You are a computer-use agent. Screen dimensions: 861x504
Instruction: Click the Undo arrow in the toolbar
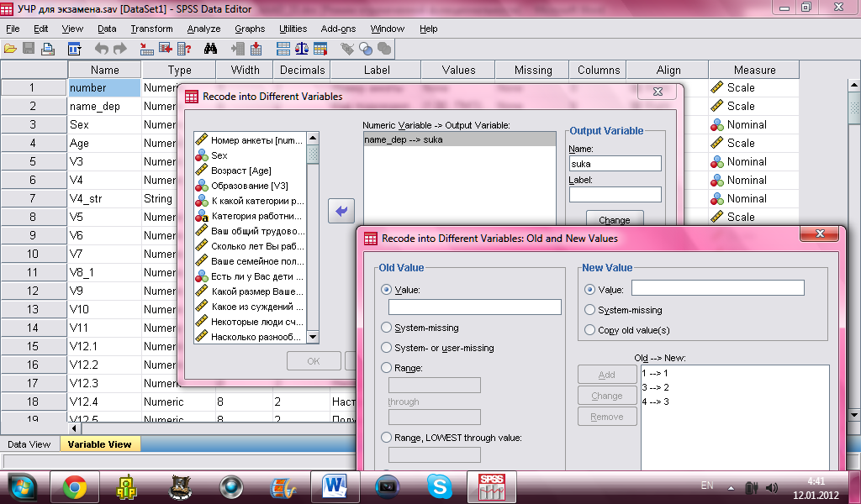click(x=101, y=49)
